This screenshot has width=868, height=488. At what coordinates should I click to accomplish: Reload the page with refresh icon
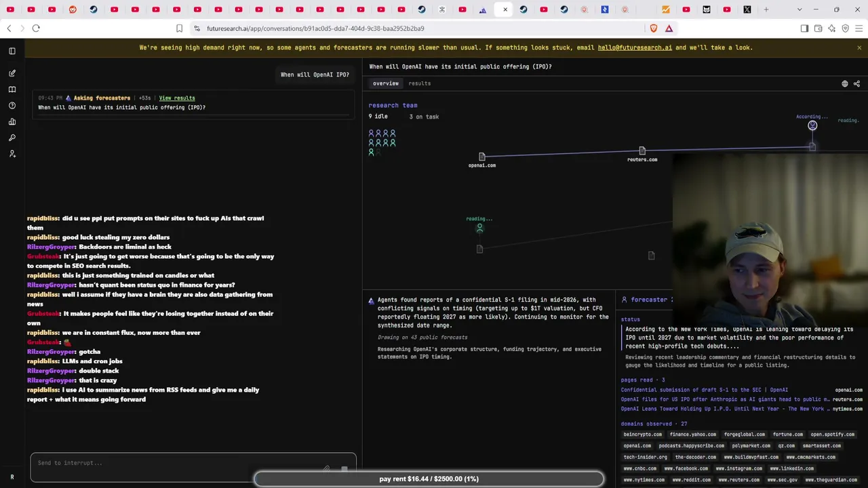point(36,28)
